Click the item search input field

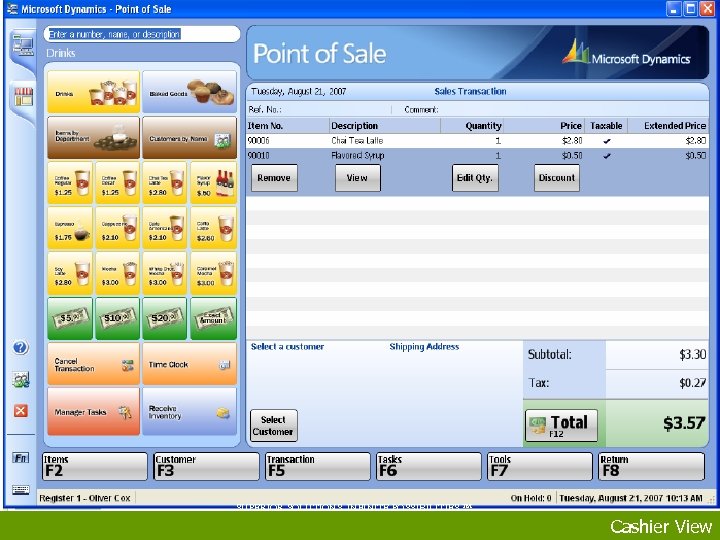tap(142, 34)
